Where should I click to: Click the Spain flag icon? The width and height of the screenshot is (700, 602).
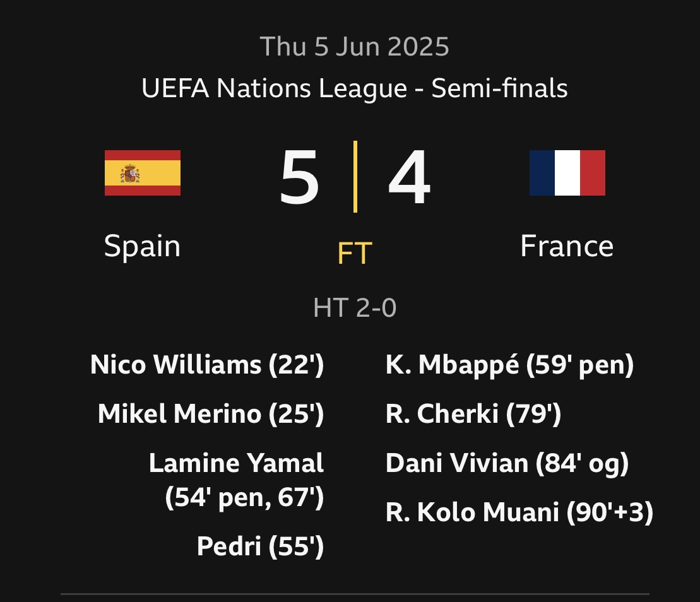click(143, 173)
